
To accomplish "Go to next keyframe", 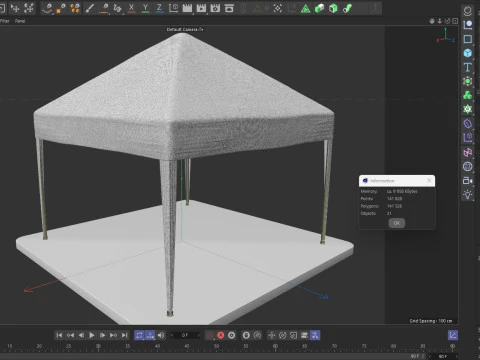I will [113, 335].
